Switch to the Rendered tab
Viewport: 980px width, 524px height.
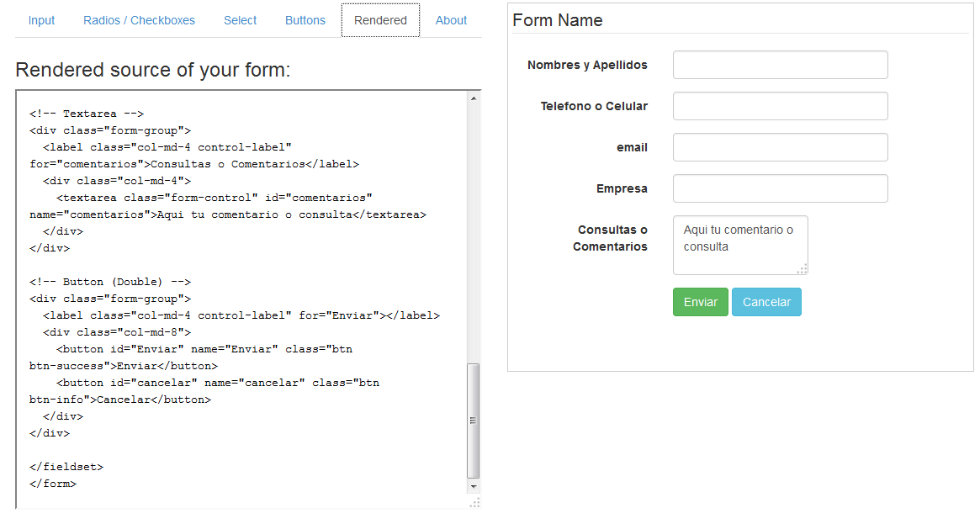(x=380, y=19)
